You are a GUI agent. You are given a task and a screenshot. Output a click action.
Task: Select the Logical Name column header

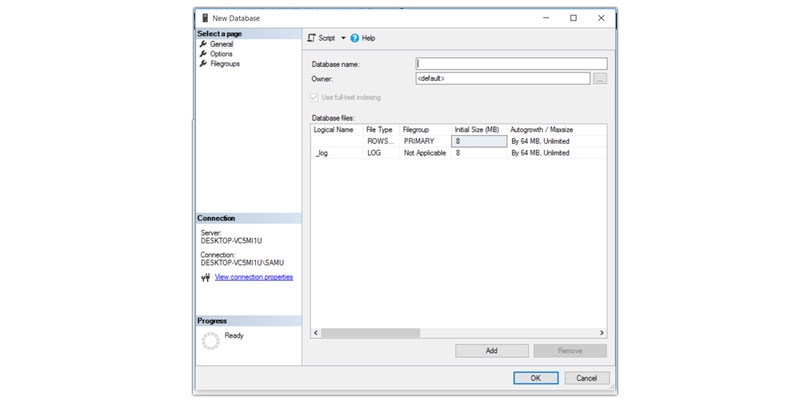coord(337,130)
